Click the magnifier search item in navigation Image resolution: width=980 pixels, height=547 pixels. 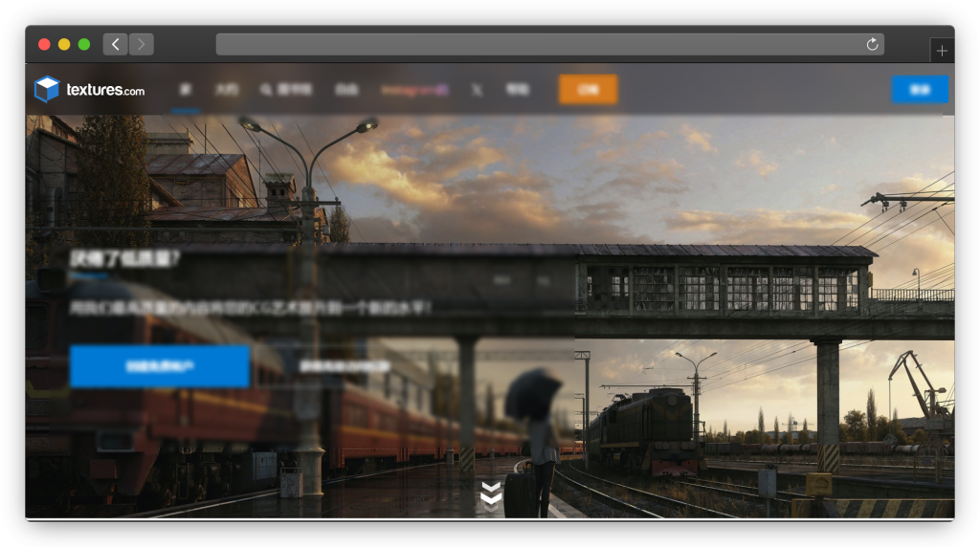[285, 90]
